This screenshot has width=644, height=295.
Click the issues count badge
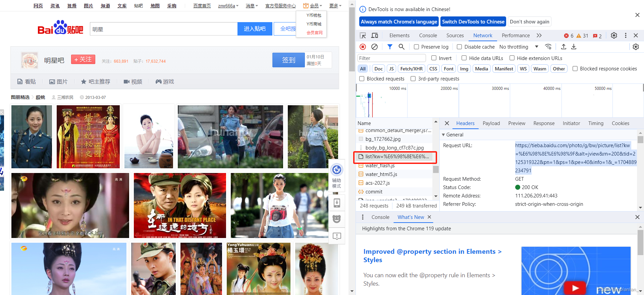pos(597,36)
